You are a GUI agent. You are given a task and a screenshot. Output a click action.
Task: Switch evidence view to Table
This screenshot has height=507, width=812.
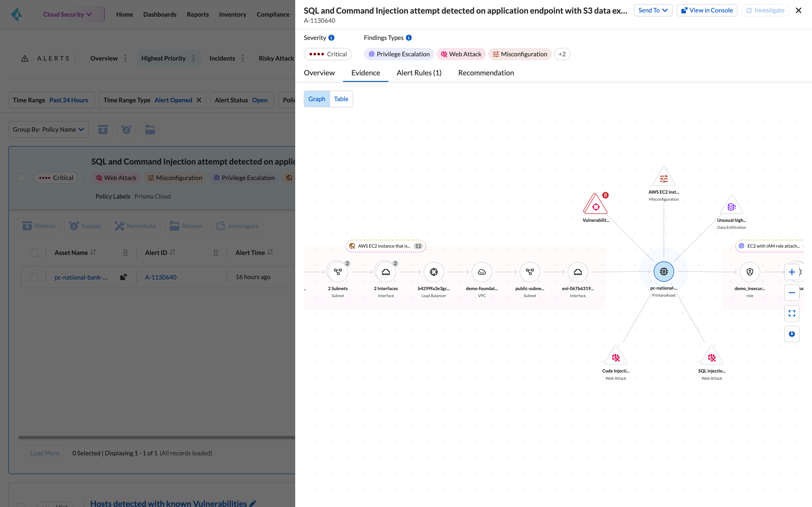pyautogui.click(x=341, y=99)
